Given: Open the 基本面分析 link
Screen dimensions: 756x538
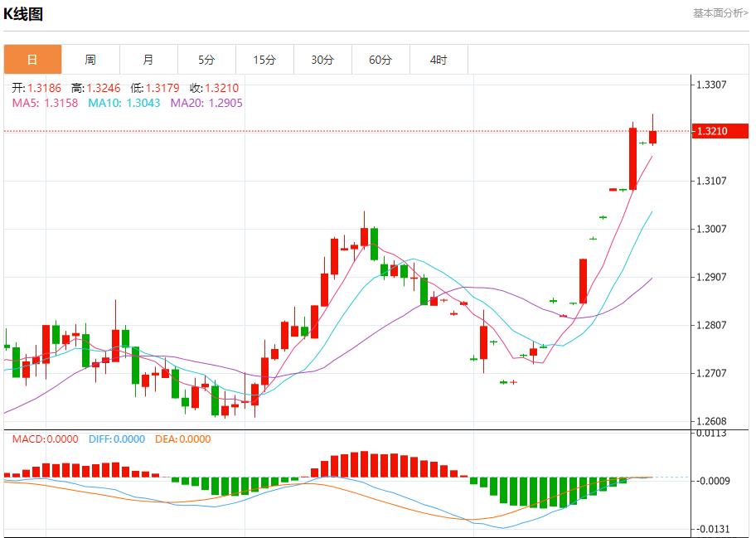Looking at the screenshot, I should point(720,13).
